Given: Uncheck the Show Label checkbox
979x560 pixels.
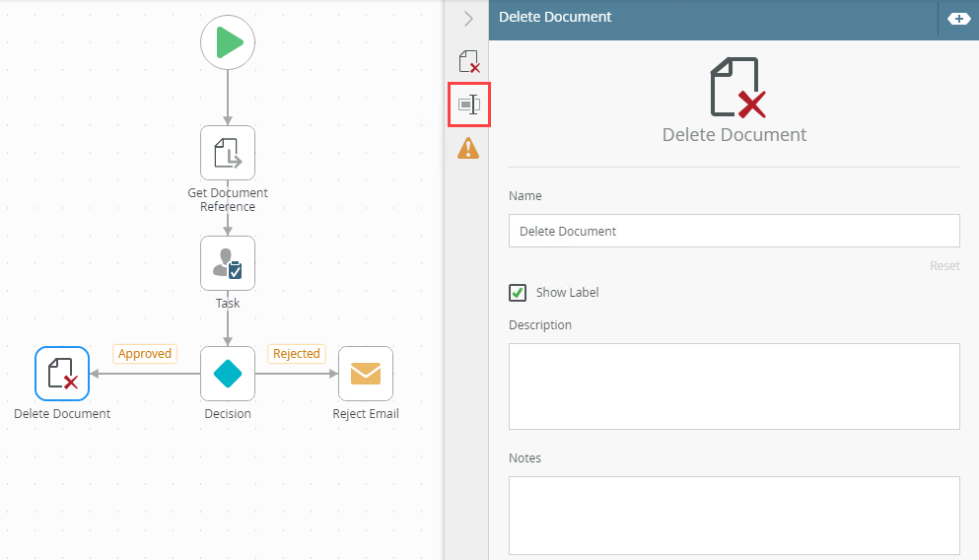Looking at the screenshot, I should pyautogui.click(x=518, y=293).
